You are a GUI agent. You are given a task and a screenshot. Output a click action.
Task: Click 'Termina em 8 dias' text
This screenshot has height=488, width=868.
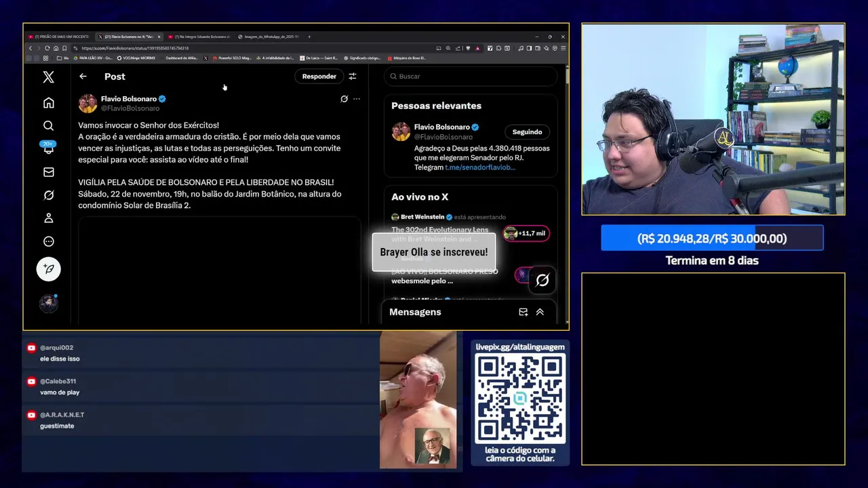[712, 260]
